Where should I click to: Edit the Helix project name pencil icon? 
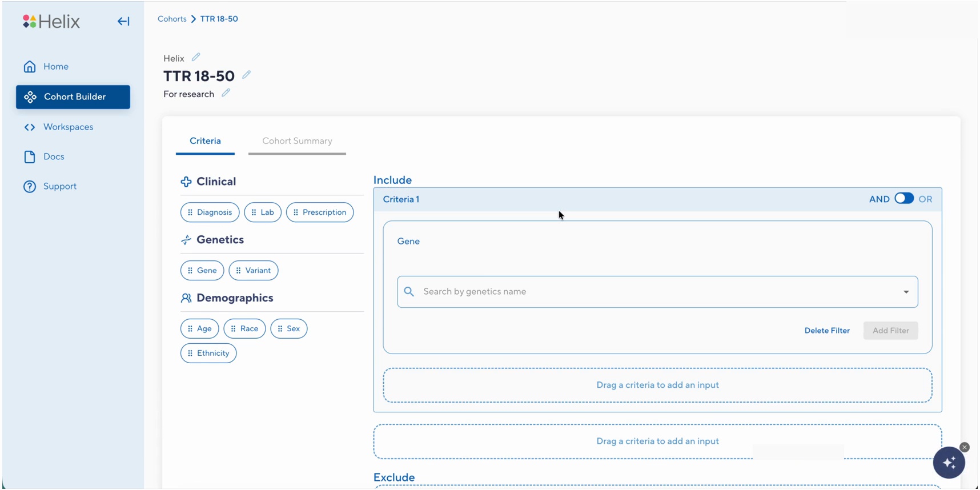(196, 57)
